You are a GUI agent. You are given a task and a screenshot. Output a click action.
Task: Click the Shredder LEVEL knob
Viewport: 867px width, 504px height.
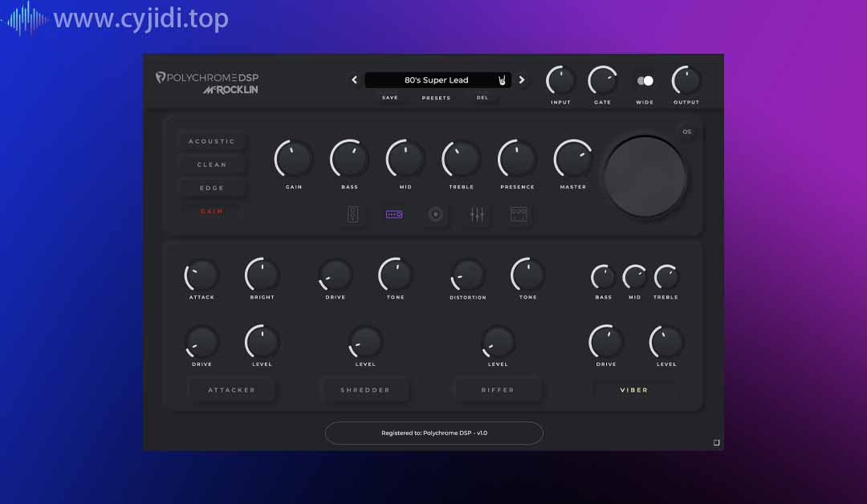365,342
